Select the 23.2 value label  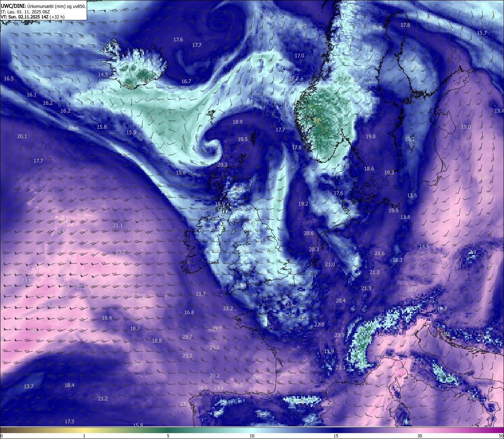pos(187,356)
